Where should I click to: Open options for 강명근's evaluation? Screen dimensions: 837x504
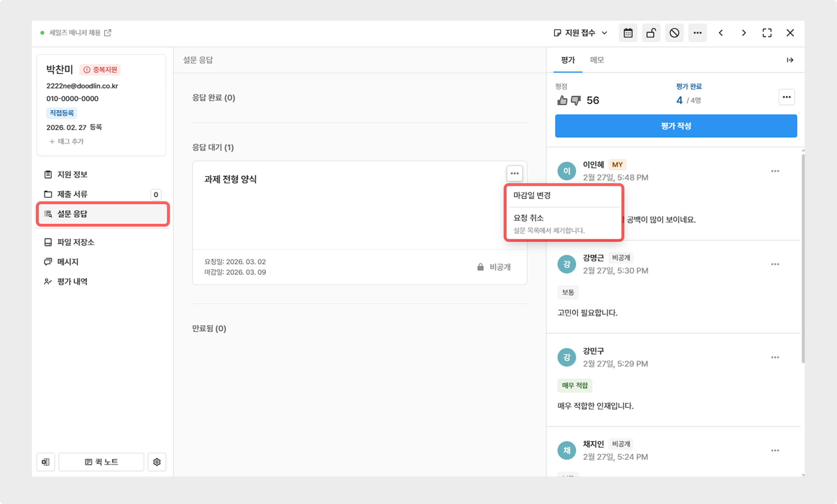775,264
